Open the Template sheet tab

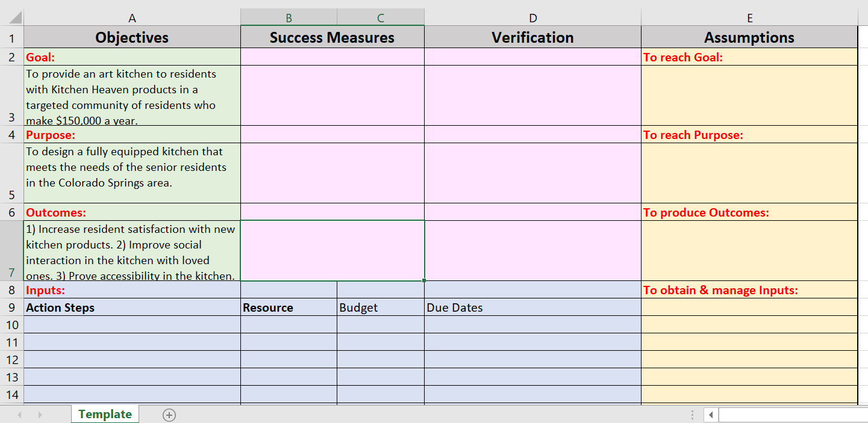point(105,414)
